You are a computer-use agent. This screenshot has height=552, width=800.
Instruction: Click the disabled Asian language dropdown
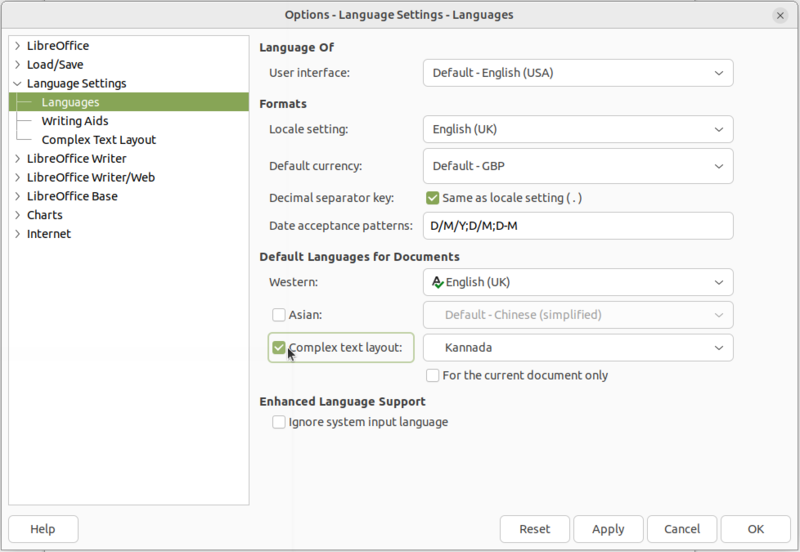click(578, 315)
